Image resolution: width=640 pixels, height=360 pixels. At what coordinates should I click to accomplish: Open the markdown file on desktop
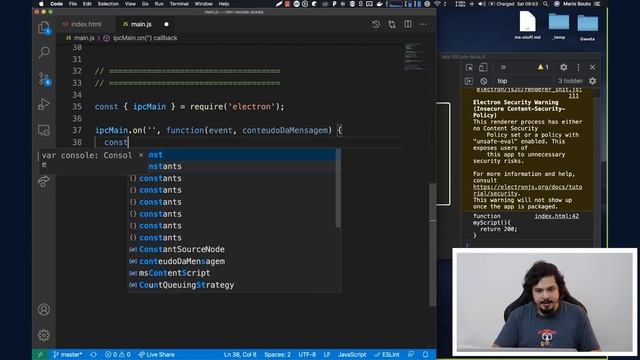527,24
